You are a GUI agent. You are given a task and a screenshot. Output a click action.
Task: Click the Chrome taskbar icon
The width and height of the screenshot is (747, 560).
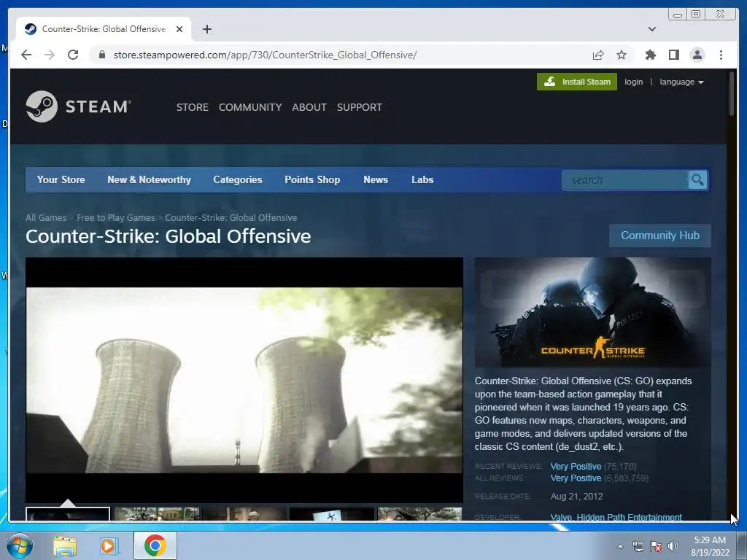(x=155, y=545)
